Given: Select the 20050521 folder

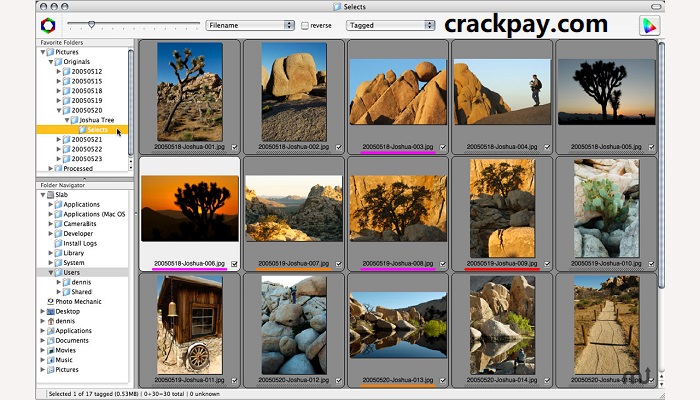Looking at the screenshot, I should pyautogui.click(x=87, y=139).
